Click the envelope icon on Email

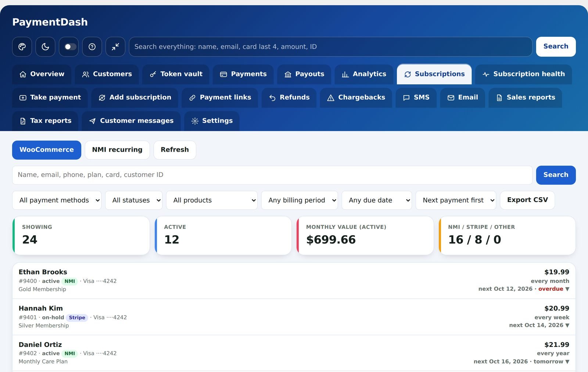(451, 98)
